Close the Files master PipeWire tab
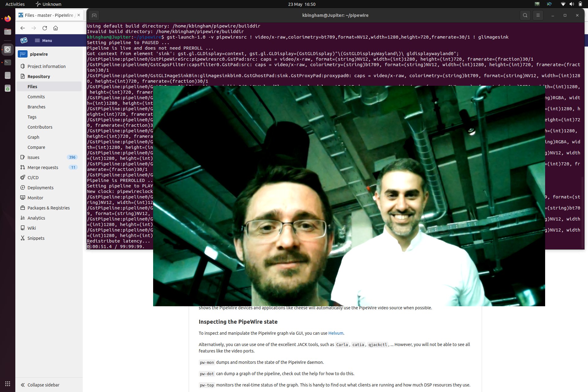Viewport: 588px width, 392px height. pos(79,15)
